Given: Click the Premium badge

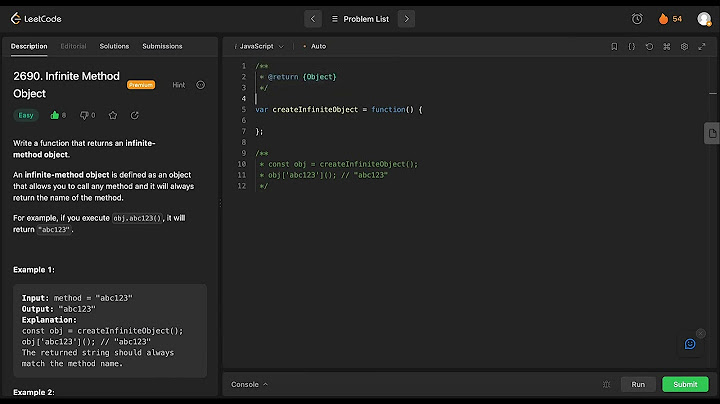Looking at the screenshot, I should click(x=141, y=85).
